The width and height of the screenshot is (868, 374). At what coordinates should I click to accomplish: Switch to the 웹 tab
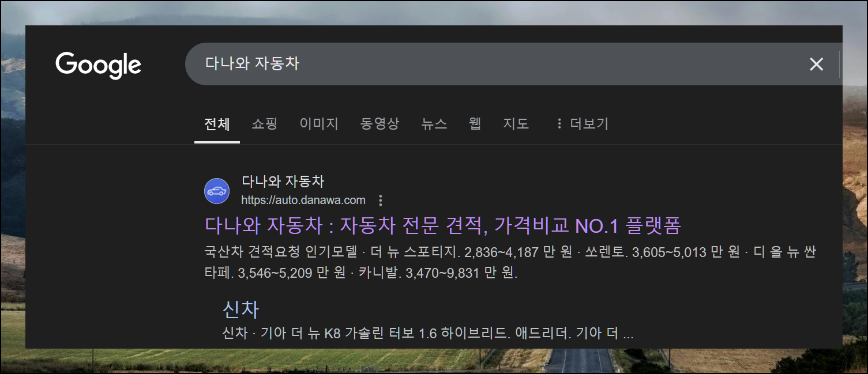coord(475,123)
